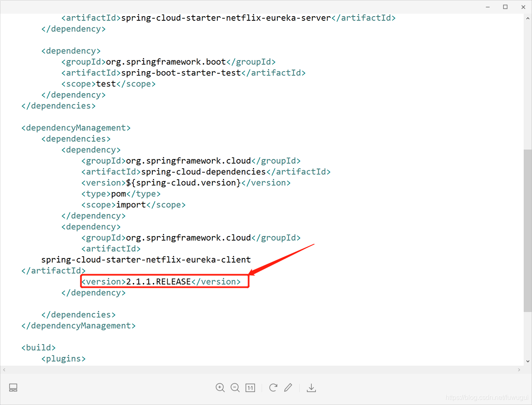Click the 2.1.1.RELEASE version line

point(161,282)
